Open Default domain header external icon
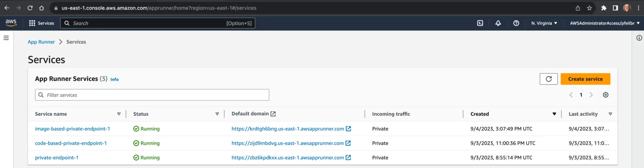This screenshot has height=168, width=644. [273, 114]
